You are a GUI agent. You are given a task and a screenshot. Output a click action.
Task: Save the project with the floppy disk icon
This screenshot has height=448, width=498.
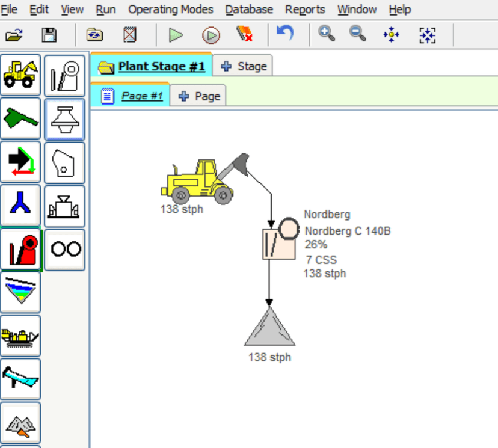click(x=49, y=35)
